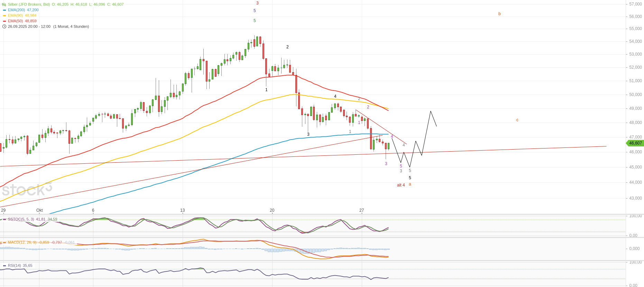Image resolution: width=644 pixels, height=287 pixels.
Task: Click the orange 'b' wave label
Action: click(x=499, y=14)
